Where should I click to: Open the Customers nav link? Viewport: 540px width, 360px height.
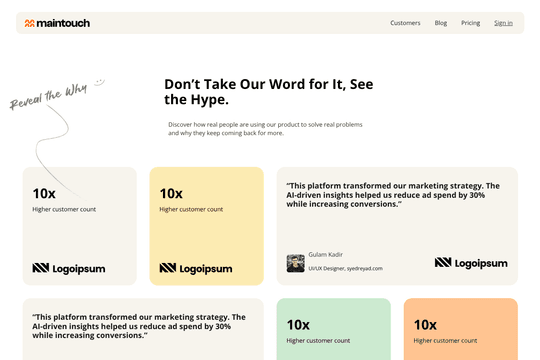click(x=405, y=23)
